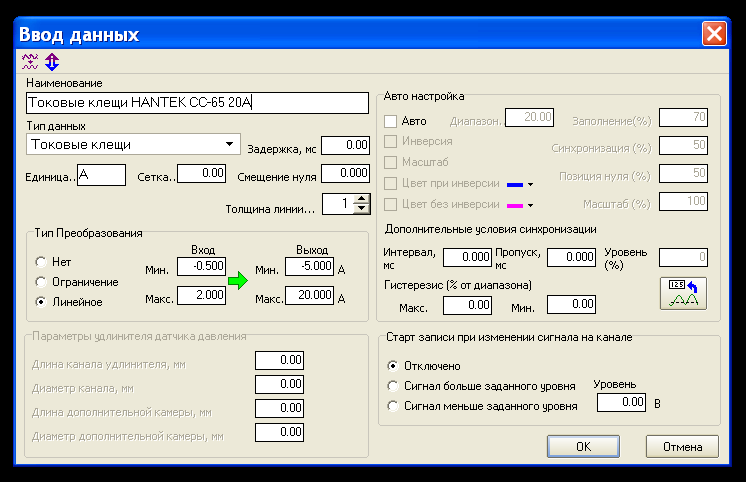The height and width of the screenshot is (482, 746).
Task: Click the Вход Мин. field -0.500
Action: 201,266
